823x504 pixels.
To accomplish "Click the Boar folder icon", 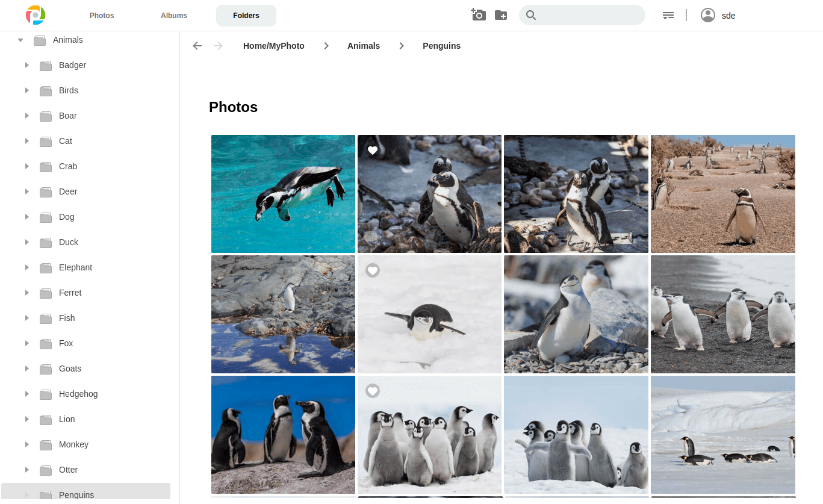I will [x=46, y=116].
